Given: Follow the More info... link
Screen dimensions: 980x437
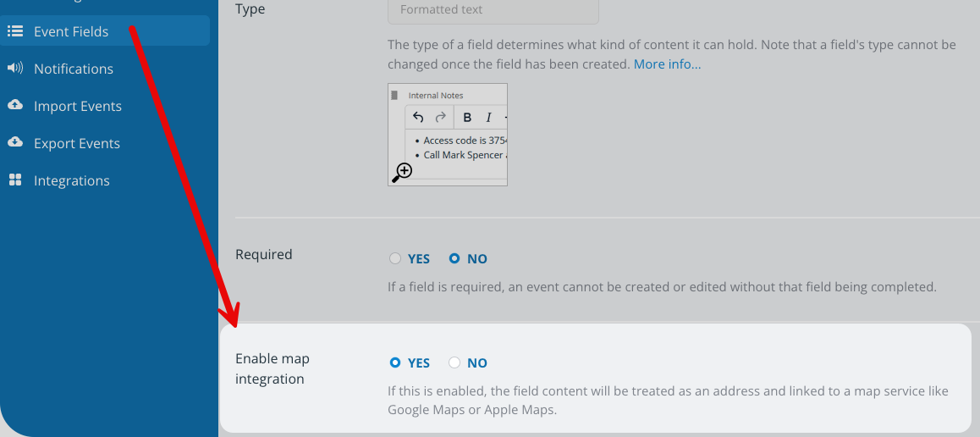Looking at the screenshot, I should pos(667,64).
